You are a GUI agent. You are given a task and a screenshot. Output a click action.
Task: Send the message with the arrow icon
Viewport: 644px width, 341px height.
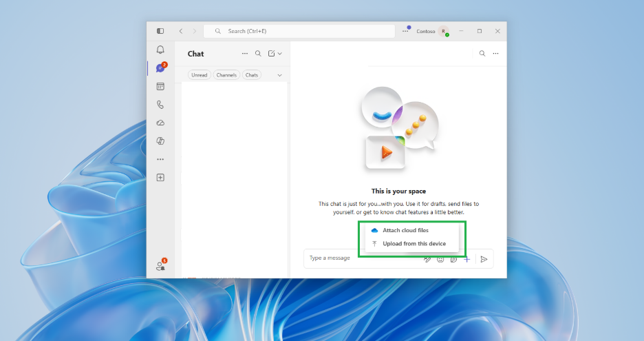pos(484,259)
